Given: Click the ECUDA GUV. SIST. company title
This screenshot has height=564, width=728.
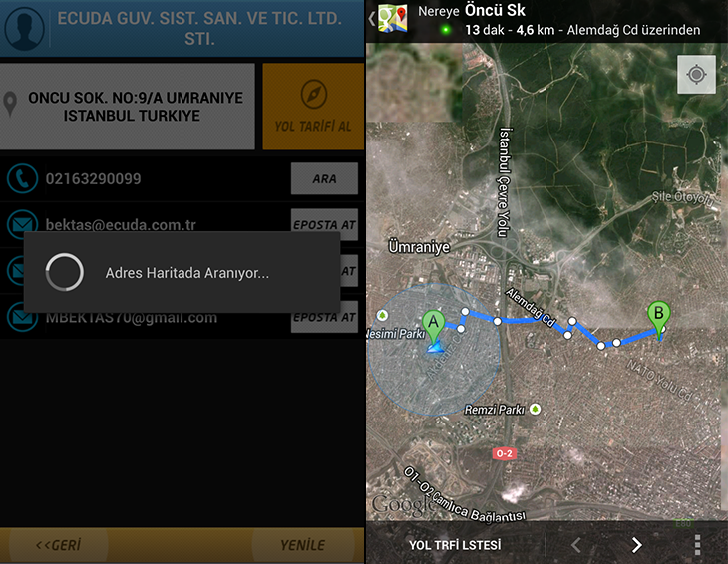Looking at the screenshot, I should click(199, 28).
